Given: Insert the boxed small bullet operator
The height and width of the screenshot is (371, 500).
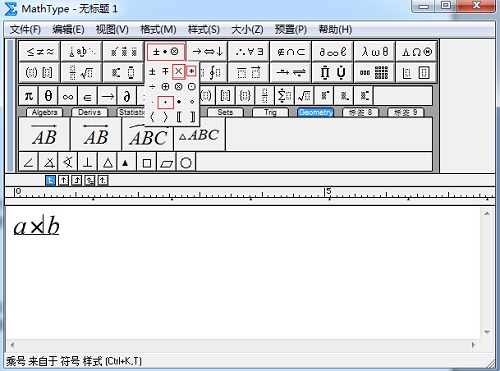Looking at the screenshot, I should coord(165,102).
